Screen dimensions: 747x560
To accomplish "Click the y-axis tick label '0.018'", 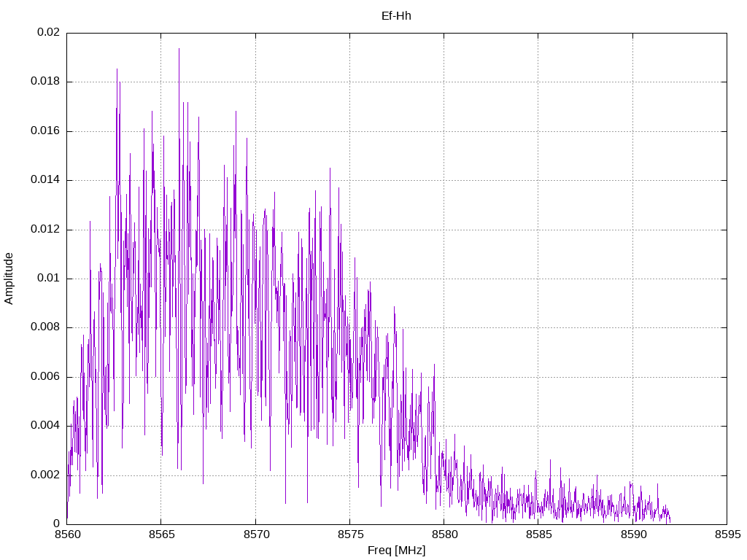I will coord(45,82).
